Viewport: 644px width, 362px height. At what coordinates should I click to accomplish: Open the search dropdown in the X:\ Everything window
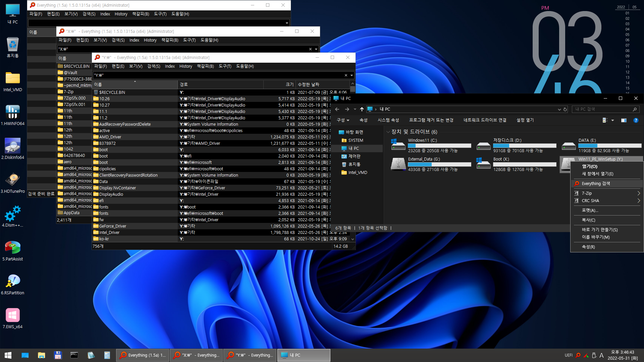(x=316, y=49)
